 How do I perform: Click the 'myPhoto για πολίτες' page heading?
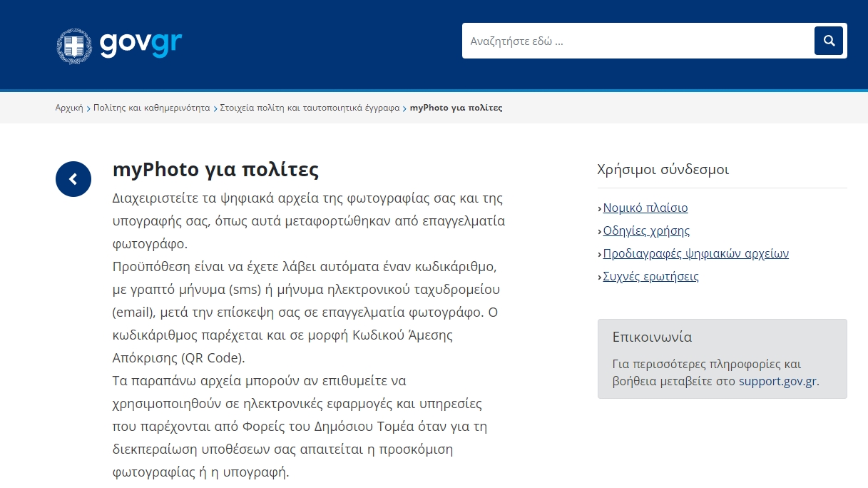point(215,170)
